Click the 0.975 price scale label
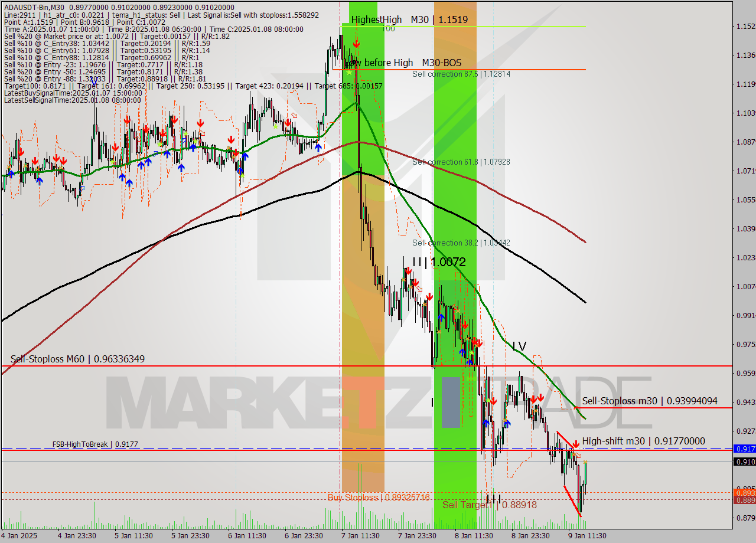The image size is (756, 543). click(x=745, y=344)
